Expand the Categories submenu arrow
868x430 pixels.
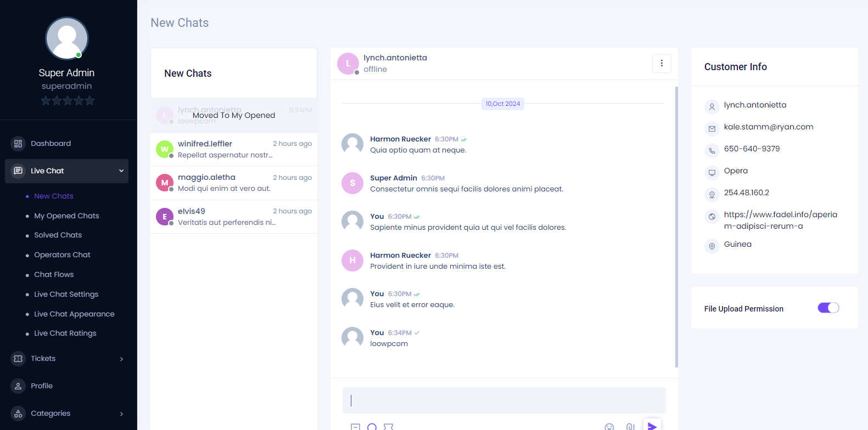(121, 414)
